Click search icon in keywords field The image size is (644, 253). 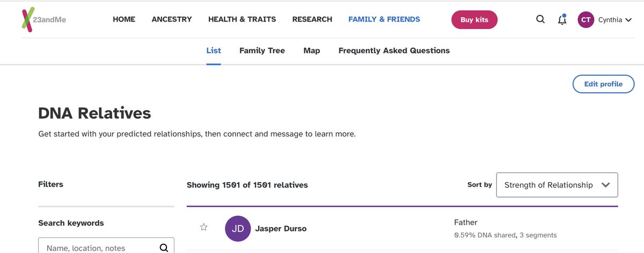[x=164, y=248]
